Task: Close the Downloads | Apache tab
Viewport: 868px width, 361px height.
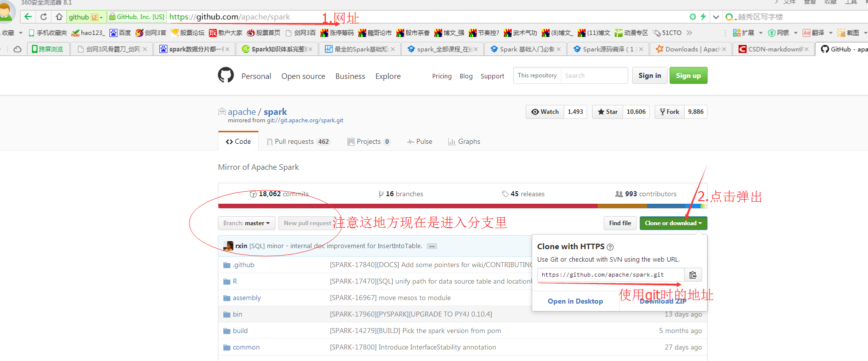Action: click(x=724, y=49)
